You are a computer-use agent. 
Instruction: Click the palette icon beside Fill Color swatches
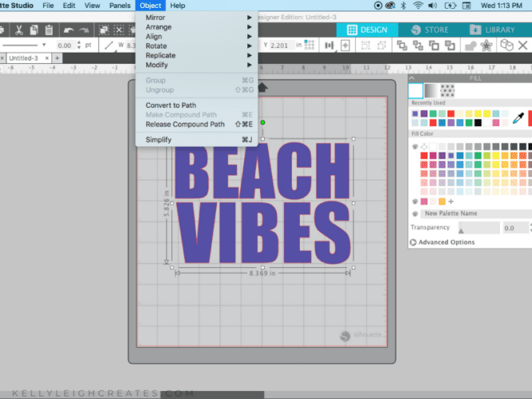pos(415,147)
